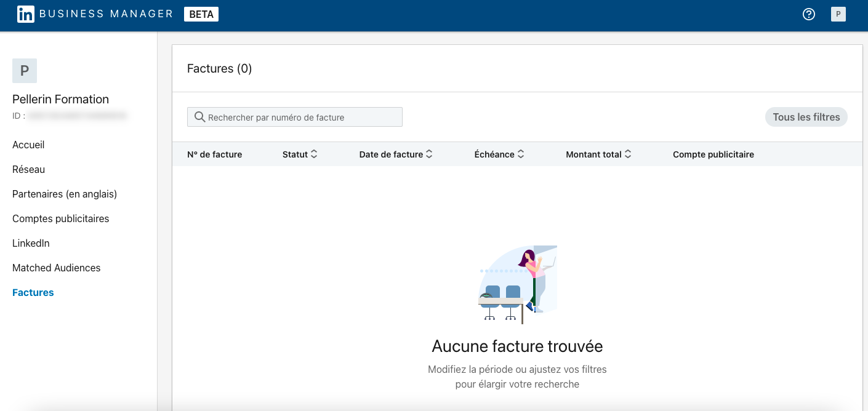868x411 pixels.
Task: Click the LinkedIn logo icon
Action: click(x=25, y=14)
